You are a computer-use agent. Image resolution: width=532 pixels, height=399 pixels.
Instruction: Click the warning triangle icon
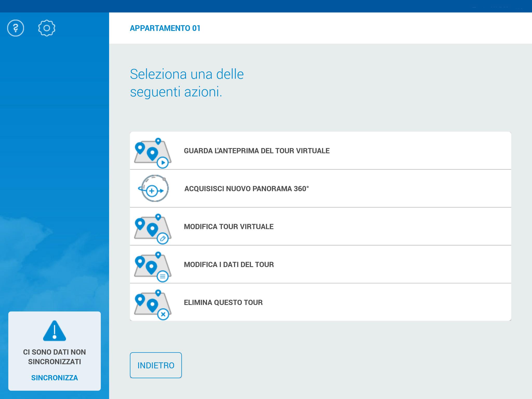[x=55, y=331]
